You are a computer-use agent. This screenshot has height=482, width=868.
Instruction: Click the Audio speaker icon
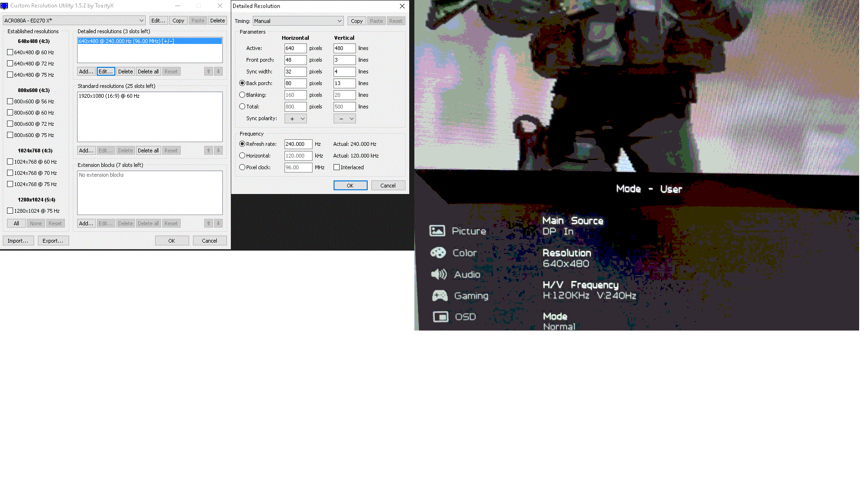[x=438, y=274]
